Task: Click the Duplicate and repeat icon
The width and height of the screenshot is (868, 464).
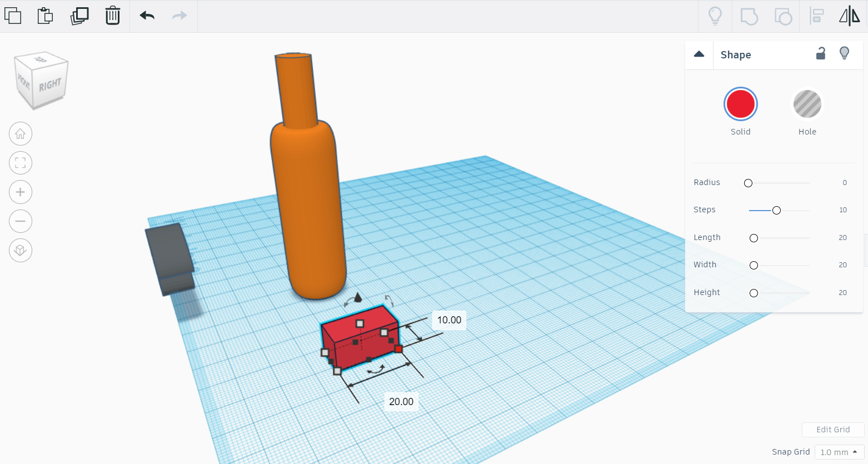Action: (79, 16)
